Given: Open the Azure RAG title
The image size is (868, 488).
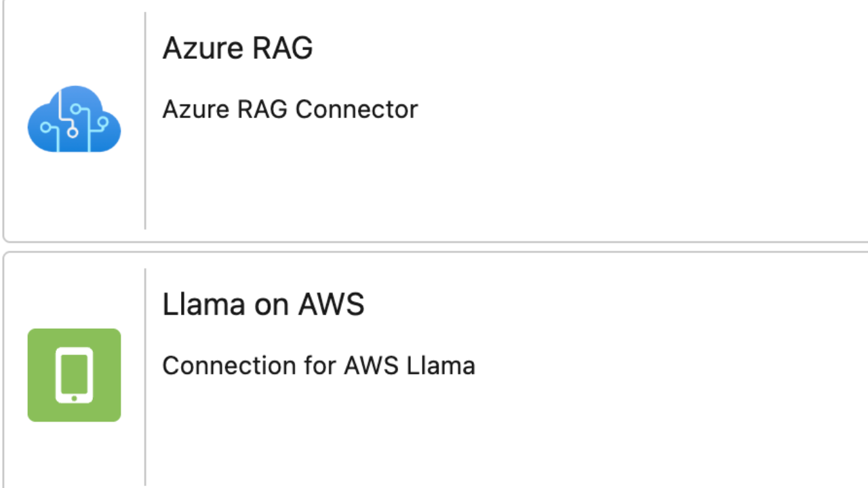Looking at the screenshot, I should pos(237,48).
